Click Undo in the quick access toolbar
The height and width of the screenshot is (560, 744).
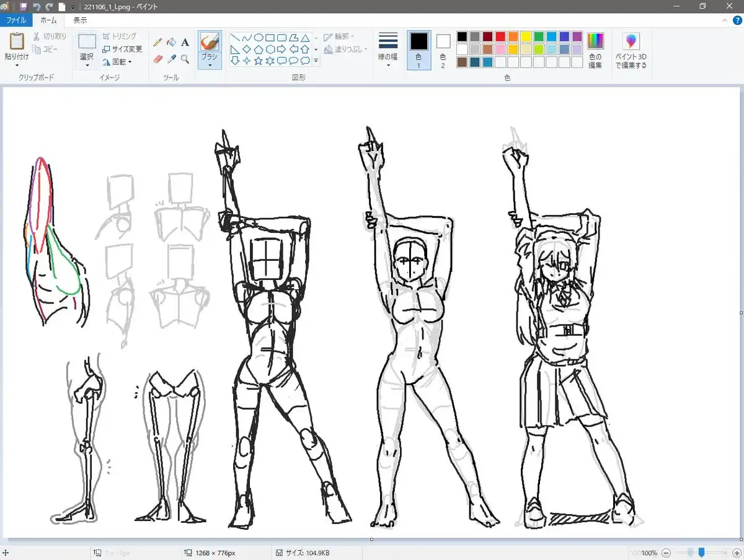tap(37, 7)
